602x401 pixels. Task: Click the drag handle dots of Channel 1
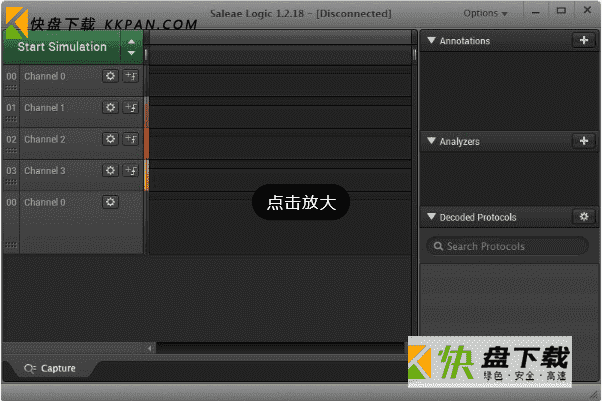pyautogui.click(x=11, y=119)
